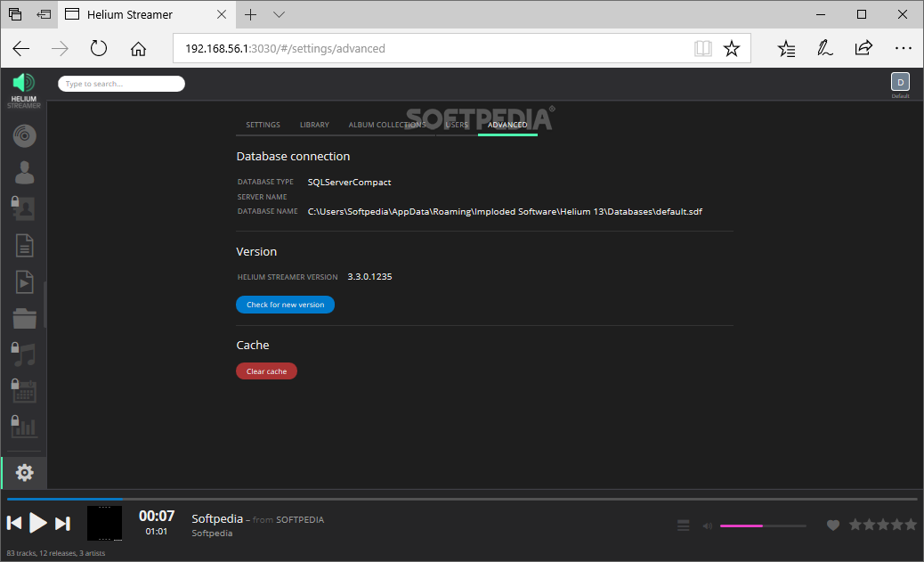924x562 pixels.
Task: Mute using the speaker volume icon
Action: [x=707, y=526]
